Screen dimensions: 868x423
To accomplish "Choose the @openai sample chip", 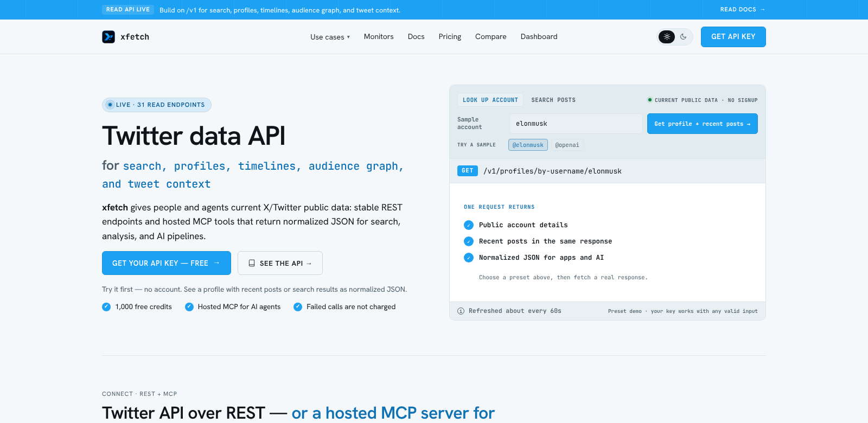I will (567, 145).
